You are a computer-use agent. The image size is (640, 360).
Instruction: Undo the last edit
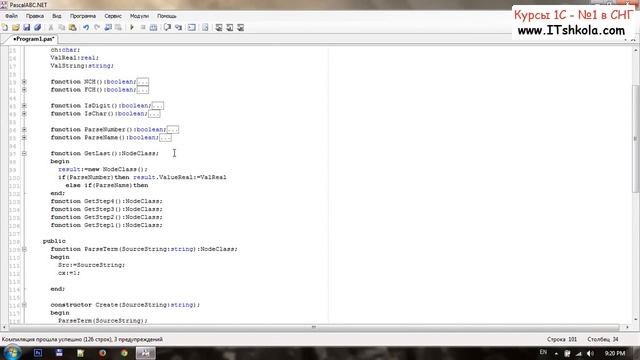click(x=86, y=27)
